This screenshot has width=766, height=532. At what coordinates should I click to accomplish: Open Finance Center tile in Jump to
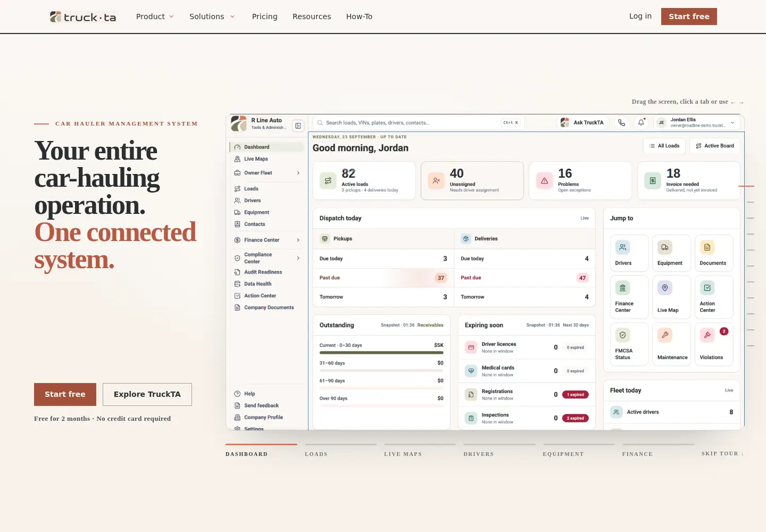coord(629,297)
